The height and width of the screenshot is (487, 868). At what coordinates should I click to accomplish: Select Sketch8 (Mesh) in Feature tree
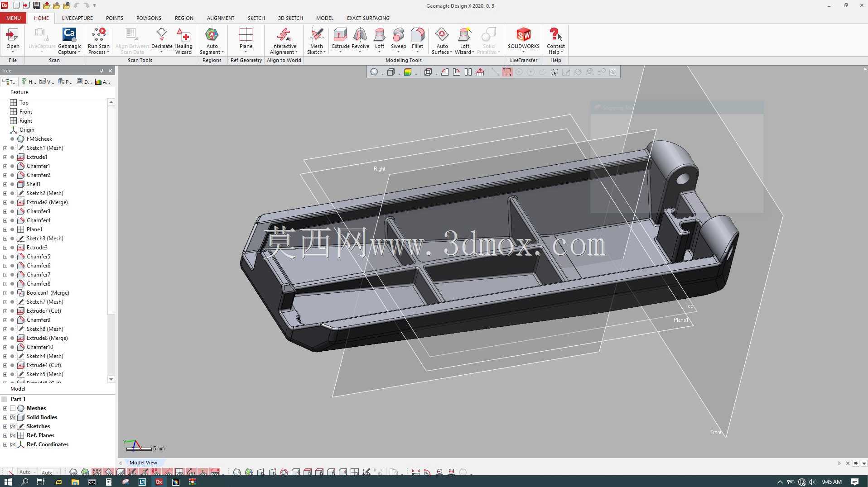(x=44, y=329)
